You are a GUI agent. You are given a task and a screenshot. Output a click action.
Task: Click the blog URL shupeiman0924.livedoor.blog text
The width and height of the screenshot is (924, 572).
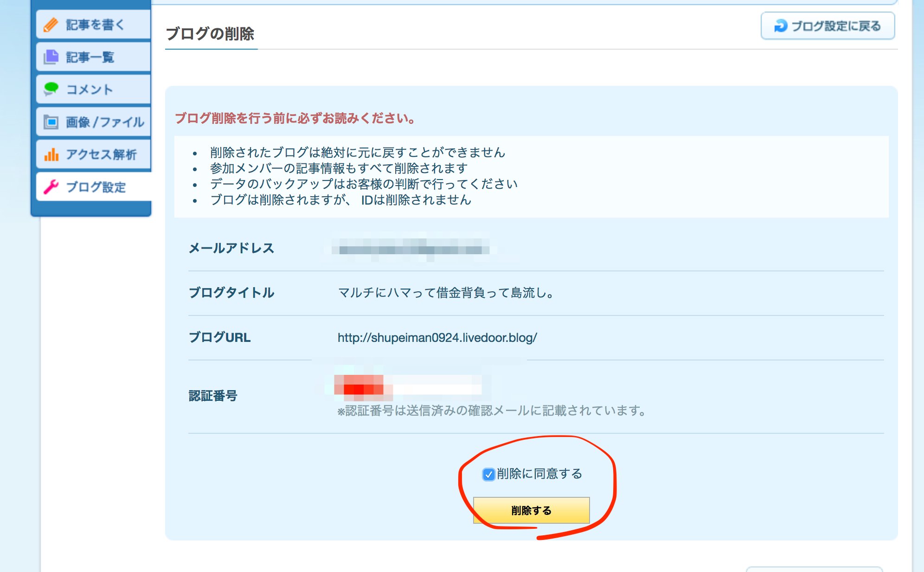click(x=437, y=338)
